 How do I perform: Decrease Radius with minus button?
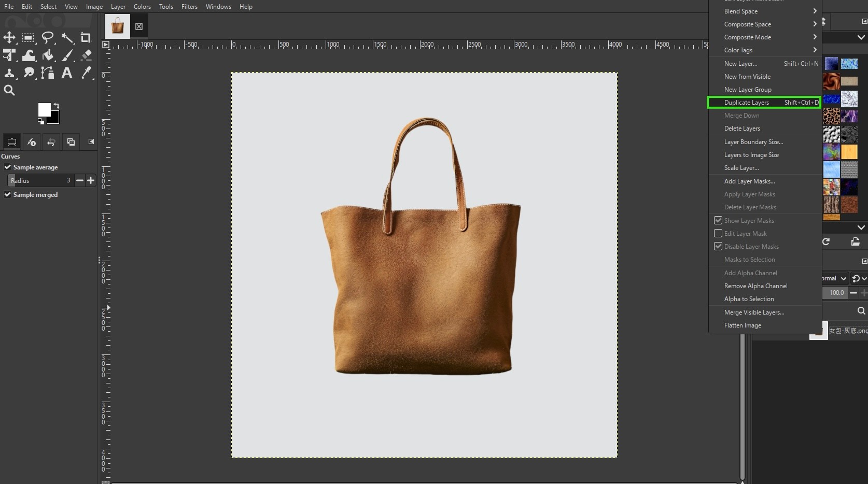(80, 180)
